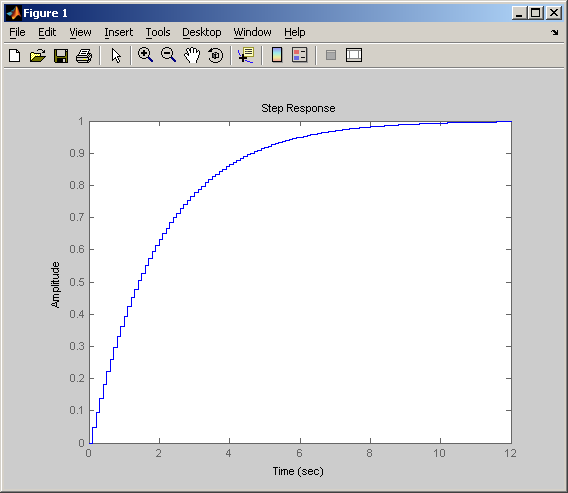Image resolution: width=568 pixels, height=493 pixels.
Task: Click the 'Time (sec)' x-axis label
Action: 298,471
